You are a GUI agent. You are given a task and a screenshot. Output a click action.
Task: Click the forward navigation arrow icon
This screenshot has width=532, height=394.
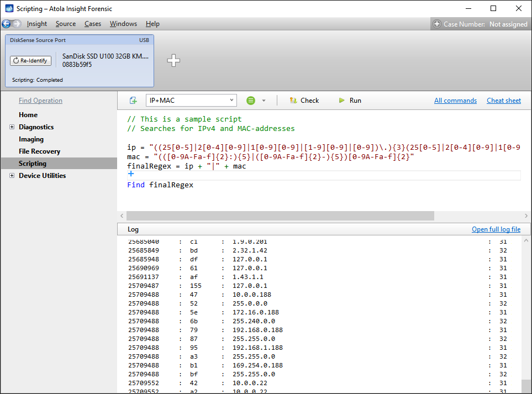tap(17, 24)
